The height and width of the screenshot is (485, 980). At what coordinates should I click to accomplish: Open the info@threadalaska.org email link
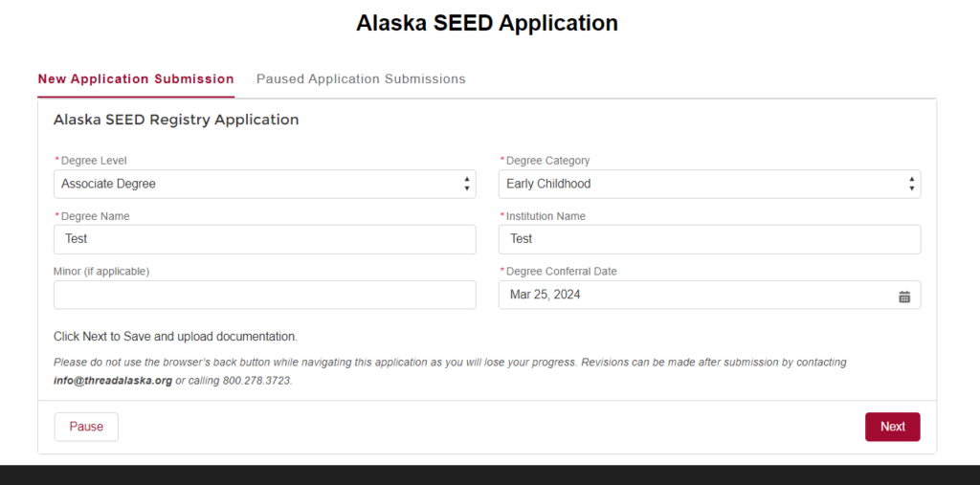click(x=113, y=380)
